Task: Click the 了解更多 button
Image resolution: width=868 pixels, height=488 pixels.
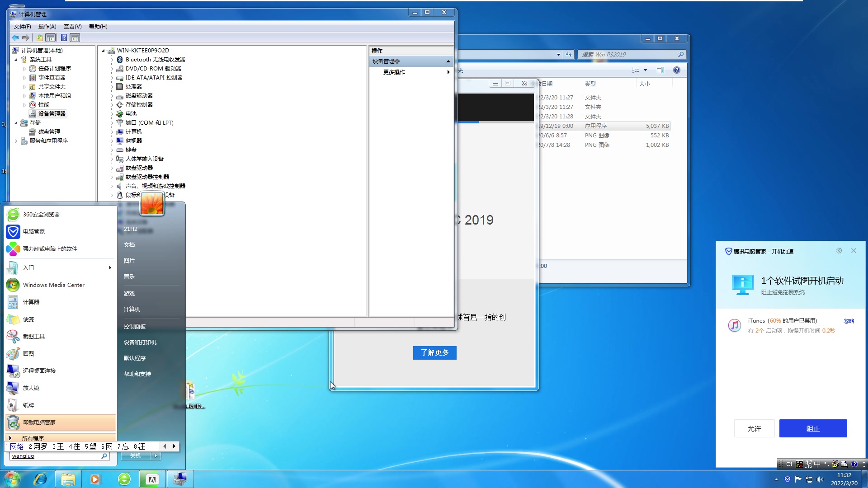Action: [434, 353]
